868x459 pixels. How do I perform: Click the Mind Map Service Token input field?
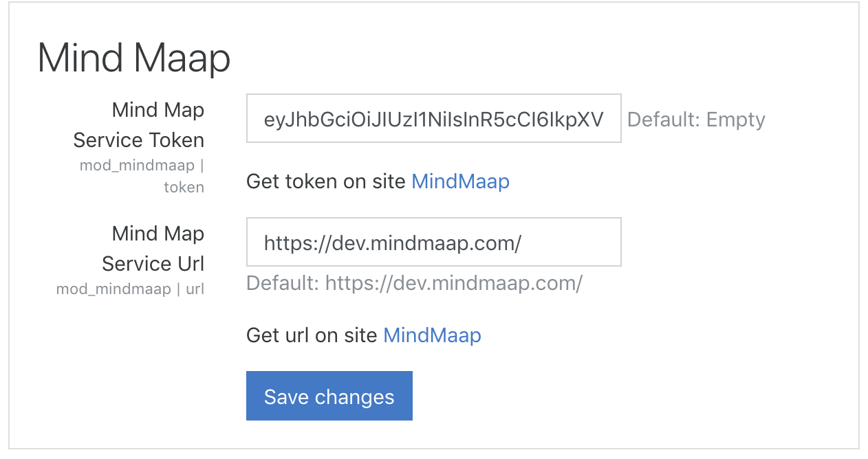(433, 118)
